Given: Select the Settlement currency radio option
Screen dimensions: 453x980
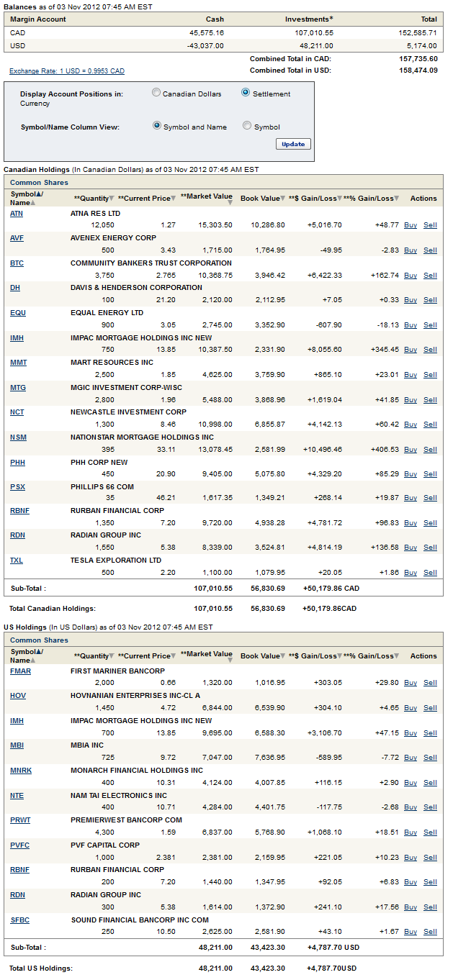Looking at the screenshot, I should pyautogui.click(x=246, y=93).
